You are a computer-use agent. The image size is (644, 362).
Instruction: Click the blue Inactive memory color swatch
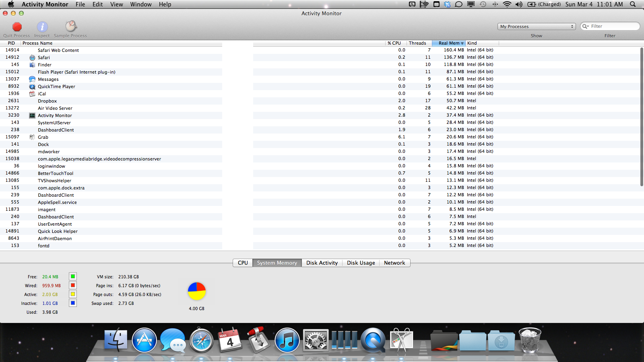[73, 303]
